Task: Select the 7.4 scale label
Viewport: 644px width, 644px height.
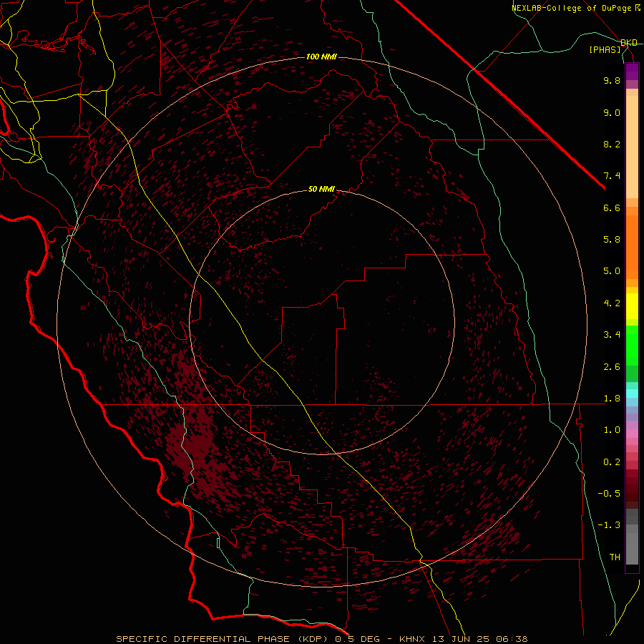Action: click(612, 176)
